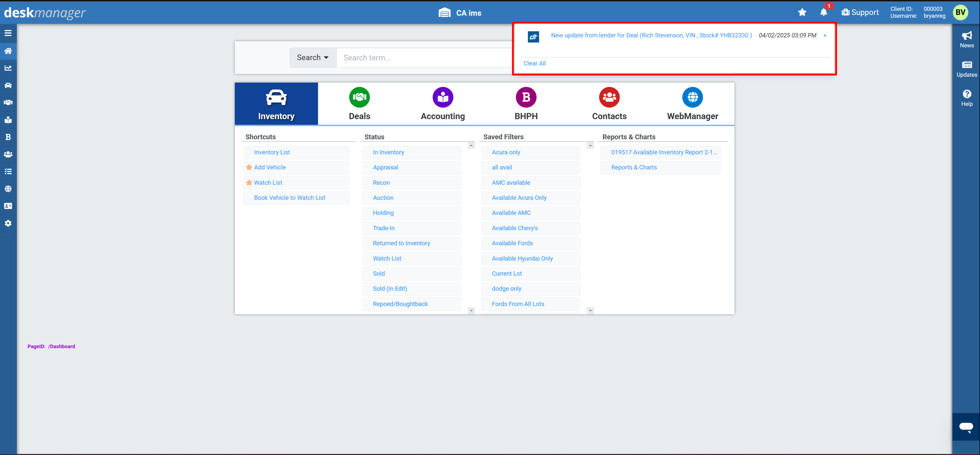The height and width of the screenshot is (455, 980).
Task: Toggle the favorite star on Add Vehicle
Action: click(249, 167)
